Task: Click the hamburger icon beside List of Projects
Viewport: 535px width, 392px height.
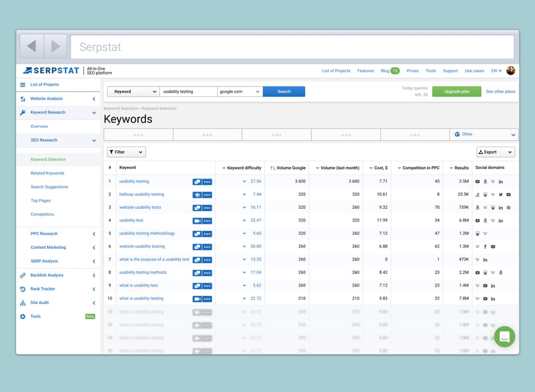Action: [23, 85]
